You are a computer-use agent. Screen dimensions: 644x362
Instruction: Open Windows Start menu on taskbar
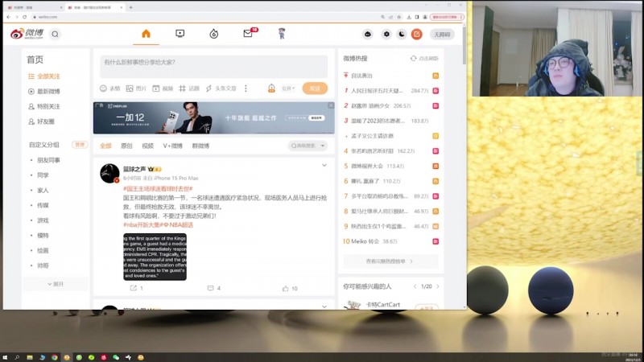(x=6, y=357)
